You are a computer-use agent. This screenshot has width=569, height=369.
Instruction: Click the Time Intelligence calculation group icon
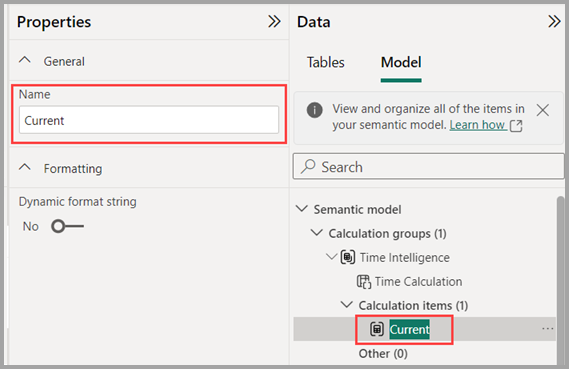point(348,257)
